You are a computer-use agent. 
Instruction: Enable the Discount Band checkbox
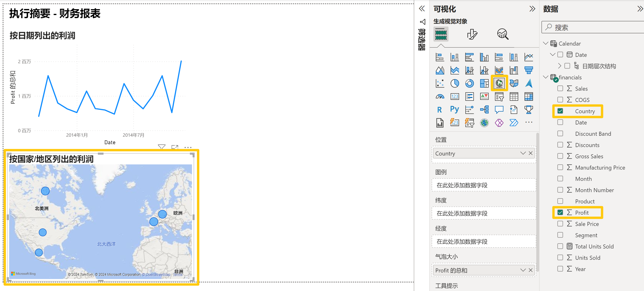pyautogui.click(x=560, y=134)
